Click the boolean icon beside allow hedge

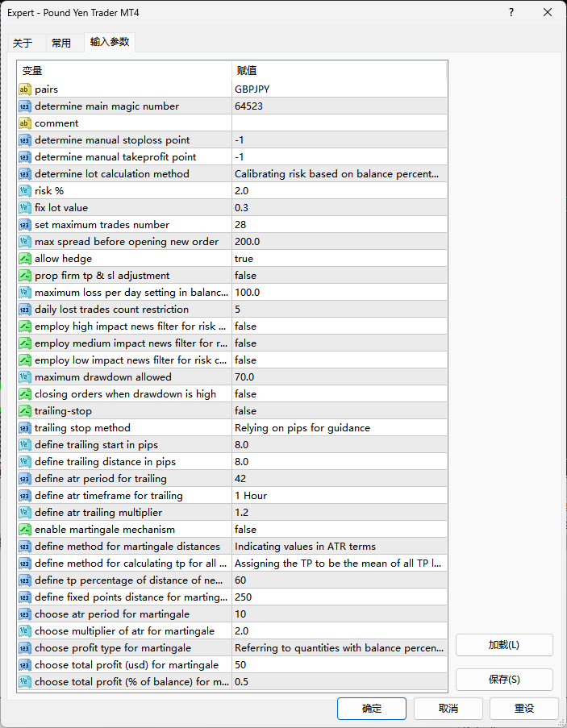click(x=25, y=259)
